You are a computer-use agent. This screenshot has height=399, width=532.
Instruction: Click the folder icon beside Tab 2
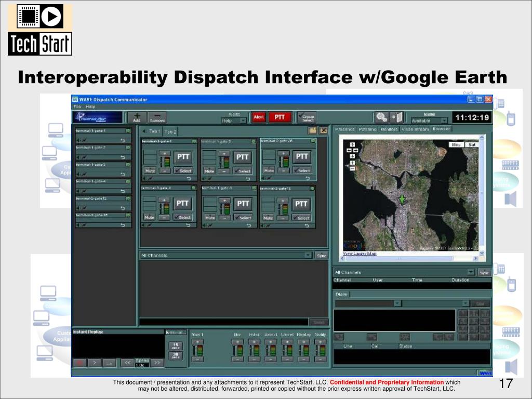coord(312,130)
